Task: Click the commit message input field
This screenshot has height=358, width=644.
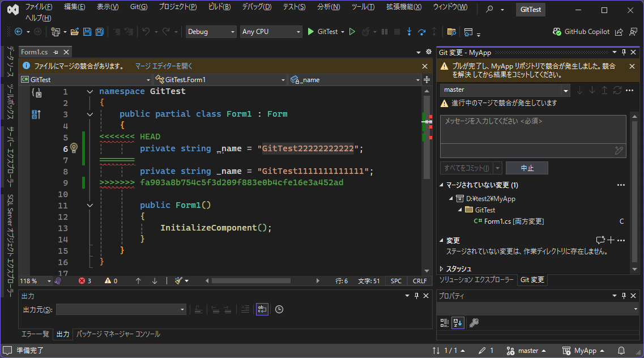Action: pos(532,130)
